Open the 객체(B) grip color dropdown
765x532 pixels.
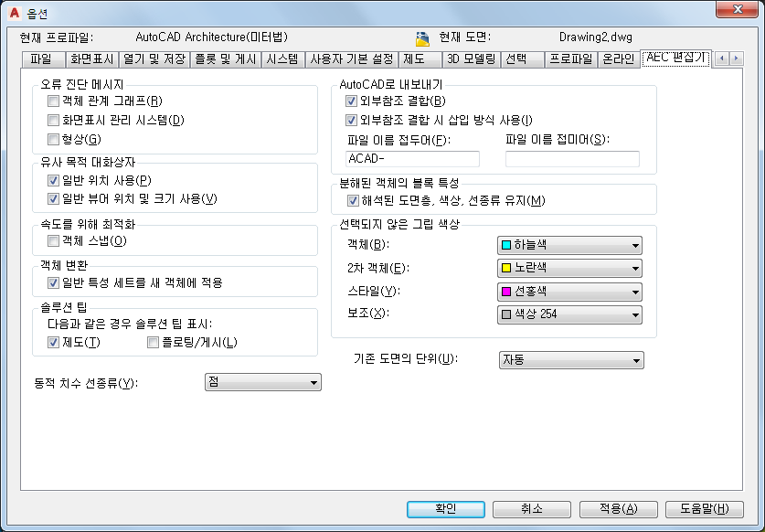point(569,245)
